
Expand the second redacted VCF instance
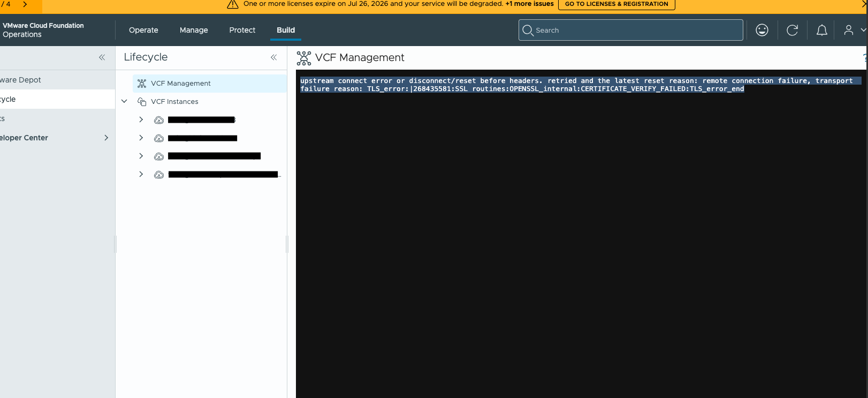click(x=141, y=138)
